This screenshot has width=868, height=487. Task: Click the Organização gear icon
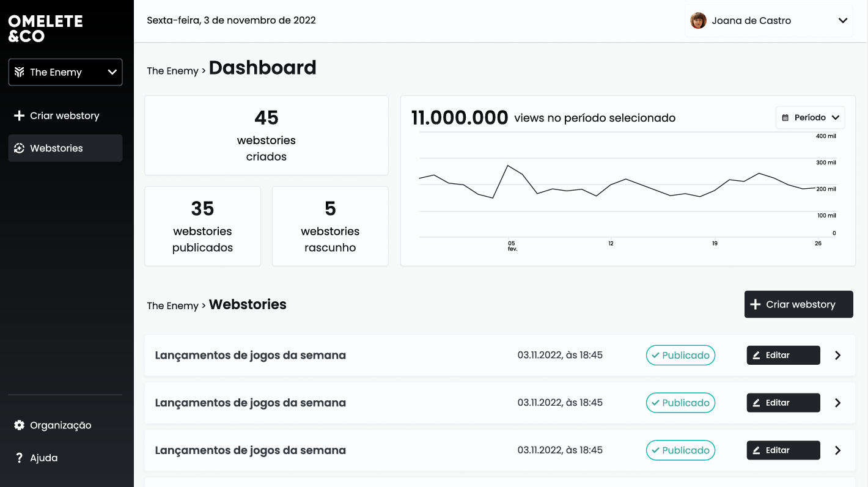[18, 425]
